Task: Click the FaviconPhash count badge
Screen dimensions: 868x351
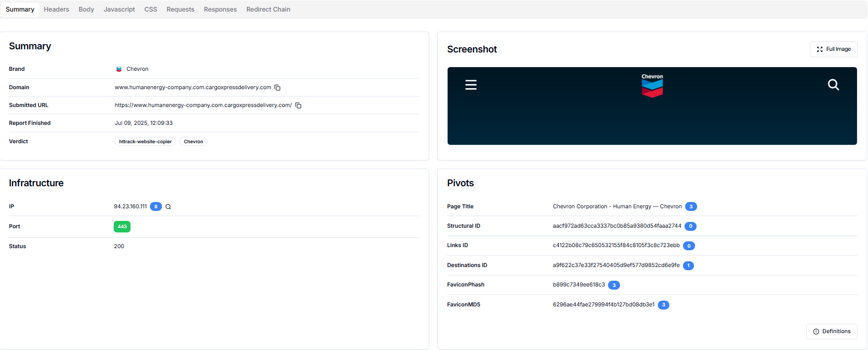Action: point(614,285)
